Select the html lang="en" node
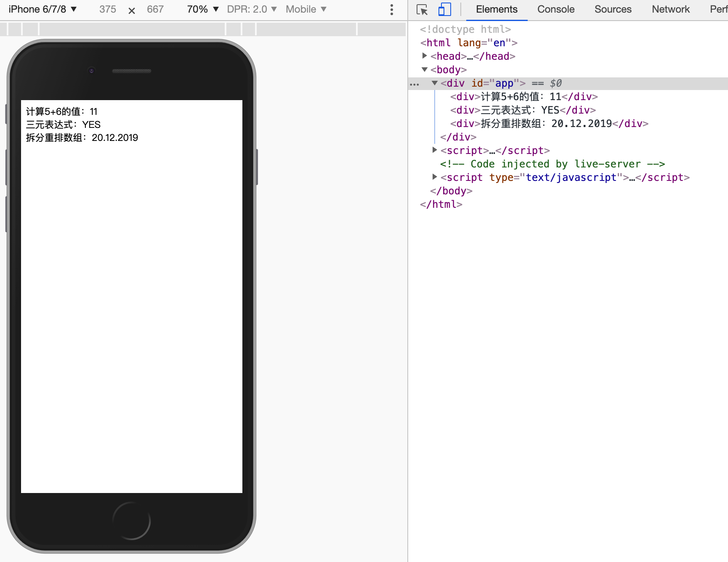 tap(468, 43)
